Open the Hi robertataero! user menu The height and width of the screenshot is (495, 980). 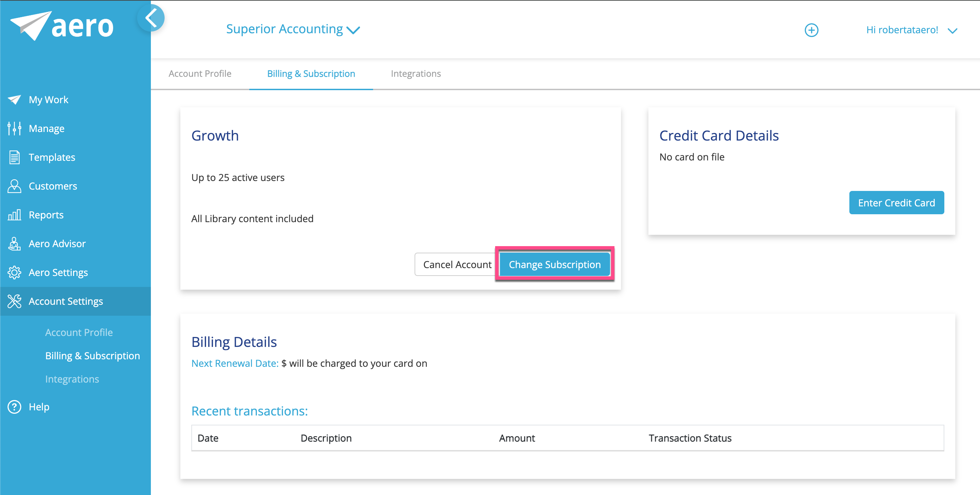911,30
